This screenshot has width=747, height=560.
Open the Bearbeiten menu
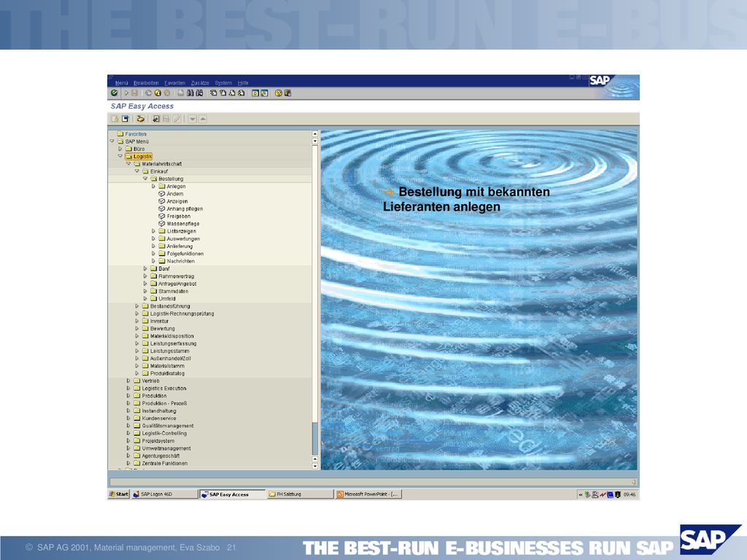[146, 83]
